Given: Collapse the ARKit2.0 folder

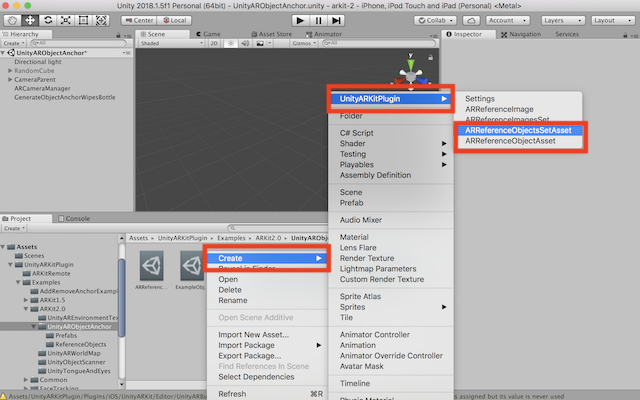Looking at the screenshot, I should pos(26,309).
